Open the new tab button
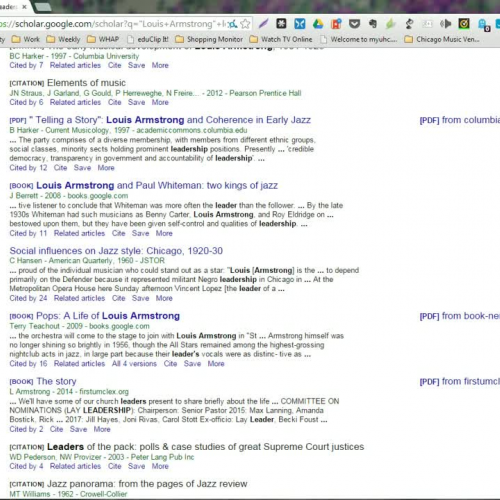 coord(42,7)
